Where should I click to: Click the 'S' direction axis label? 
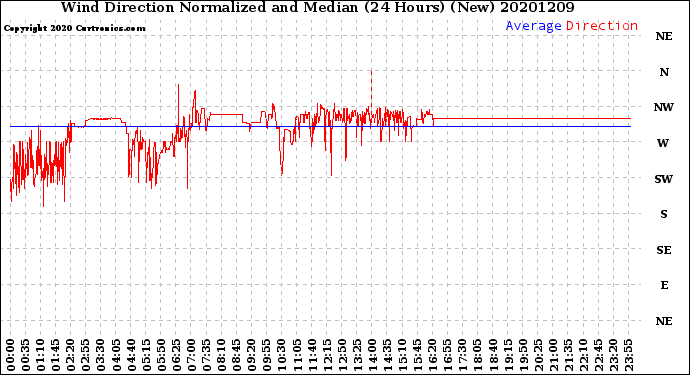(664, 214)
